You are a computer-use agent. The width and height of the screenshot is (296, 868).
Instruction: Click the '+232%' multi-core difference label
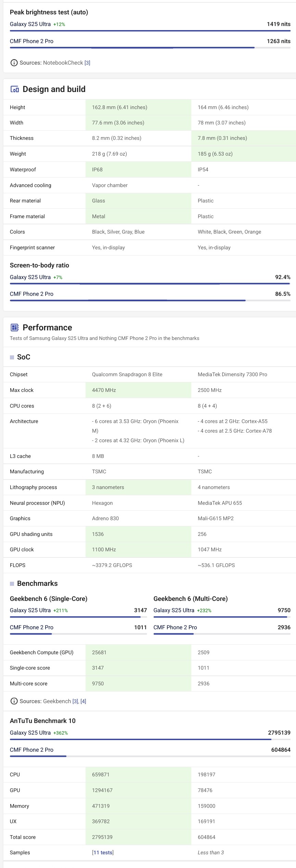(x=204, y=610)
